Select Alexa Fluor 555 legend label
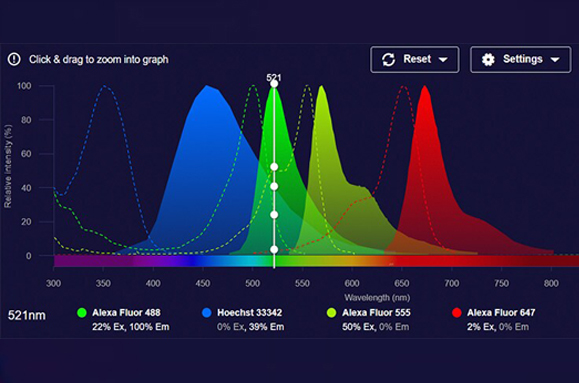Viewport: 579px width, 383px height. point(376,313)
